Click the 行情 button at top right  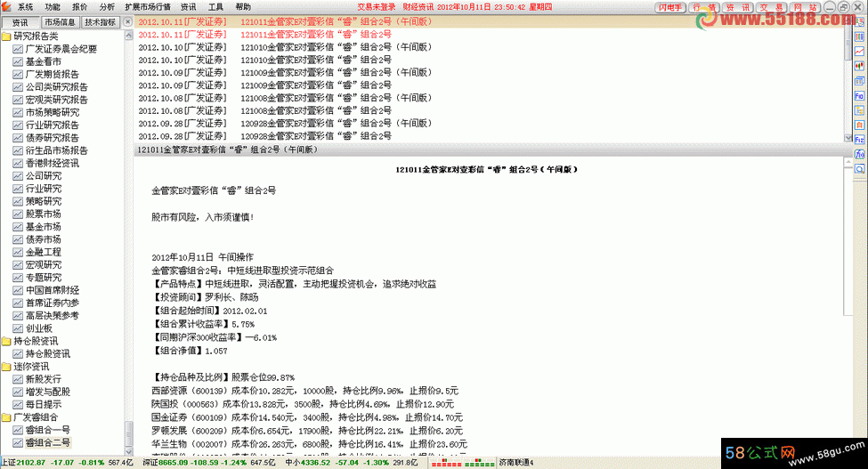[704, 7]
